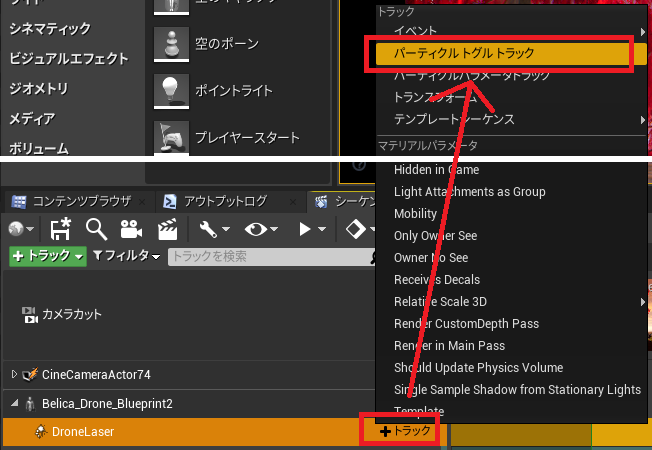The height and width of the screenshot is (450, 652).
Task: Click the シーケンサー tab icon
Action: coord(321,202)
